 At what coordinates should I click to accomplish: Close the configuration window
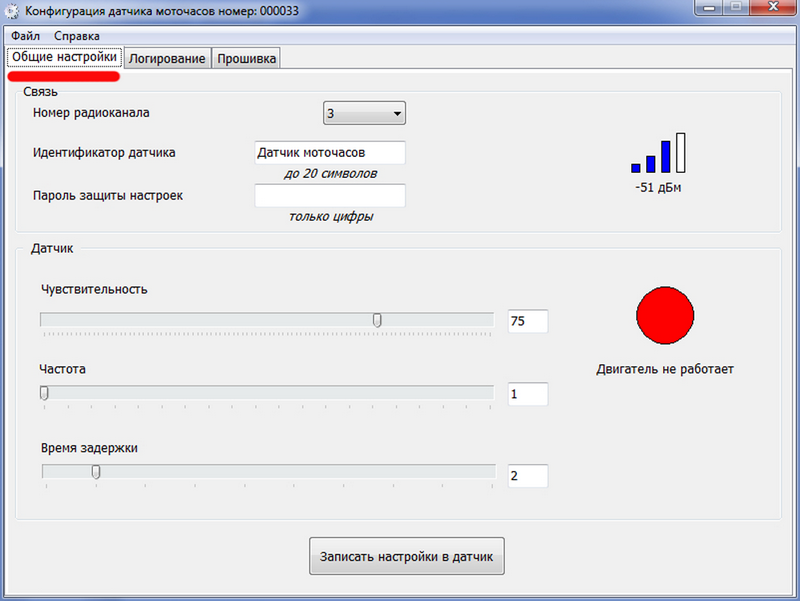[773, 7]
